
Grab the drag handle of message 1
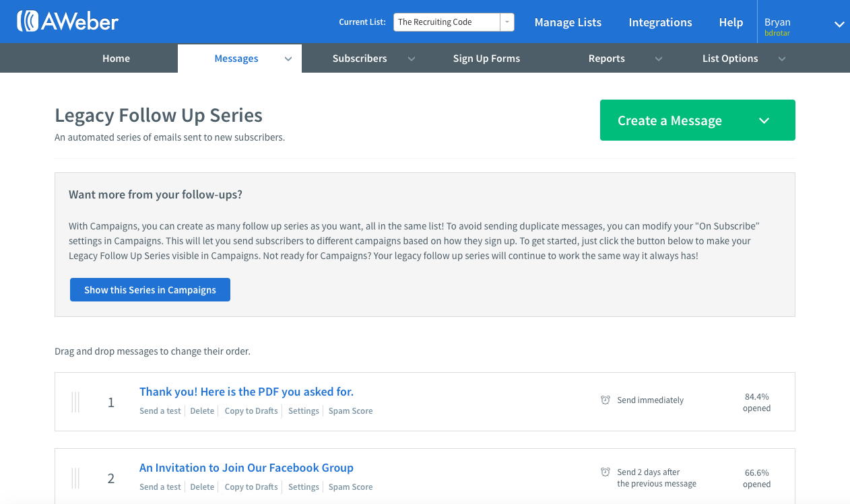75,402
